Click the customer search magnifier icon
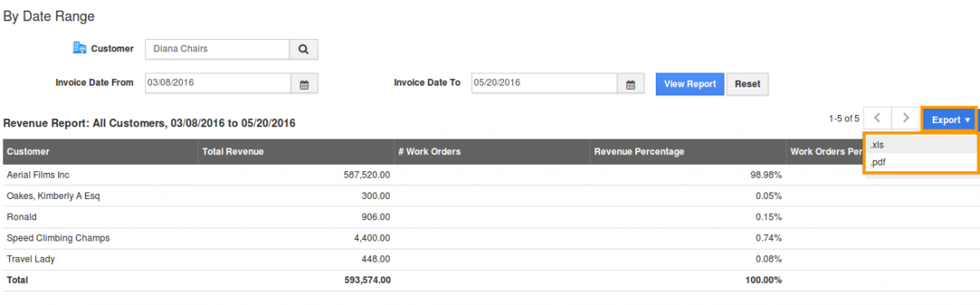This screenshot has width=980, height=305. (303, 49)
